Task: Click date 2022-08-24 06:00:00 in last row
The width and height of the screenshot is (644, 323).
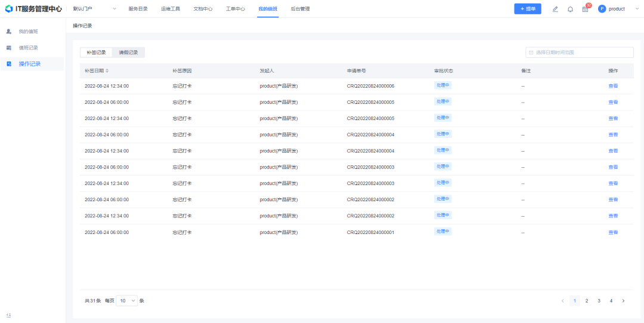Action: pos(107,232)
